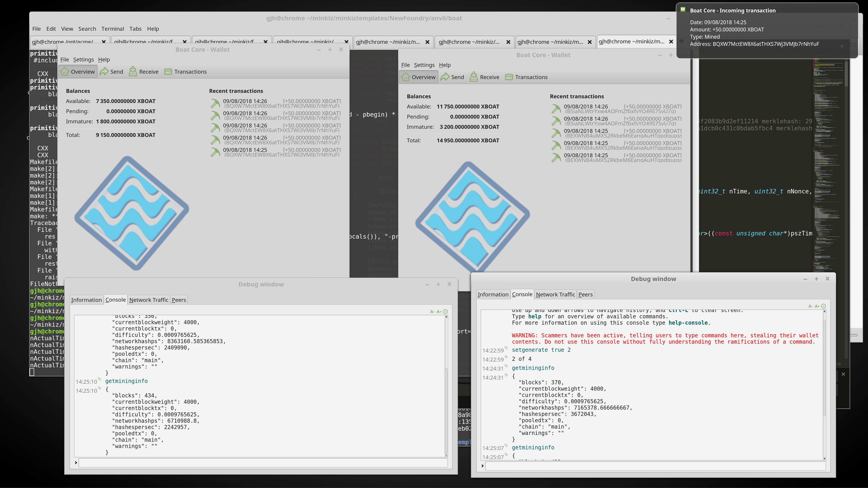Switch to Network Traffic tab in left Debug window

(149, 300)
